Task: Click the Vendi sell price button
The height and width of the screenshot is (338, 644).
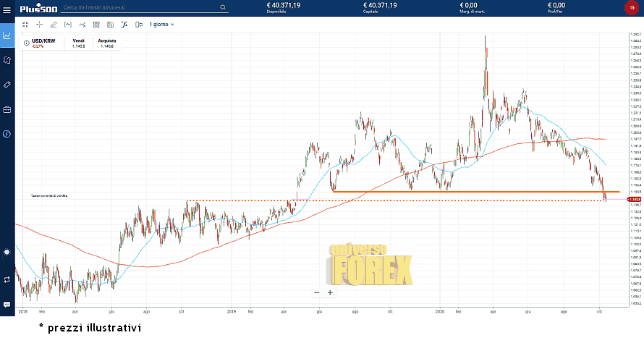Action: (79, 43)
